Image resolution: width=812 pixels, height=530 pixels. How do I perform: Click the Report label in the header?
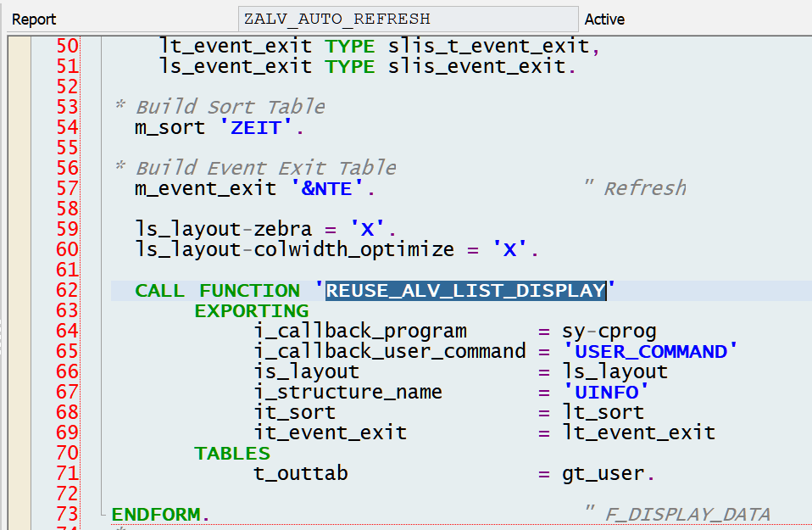tap(34, 19)
